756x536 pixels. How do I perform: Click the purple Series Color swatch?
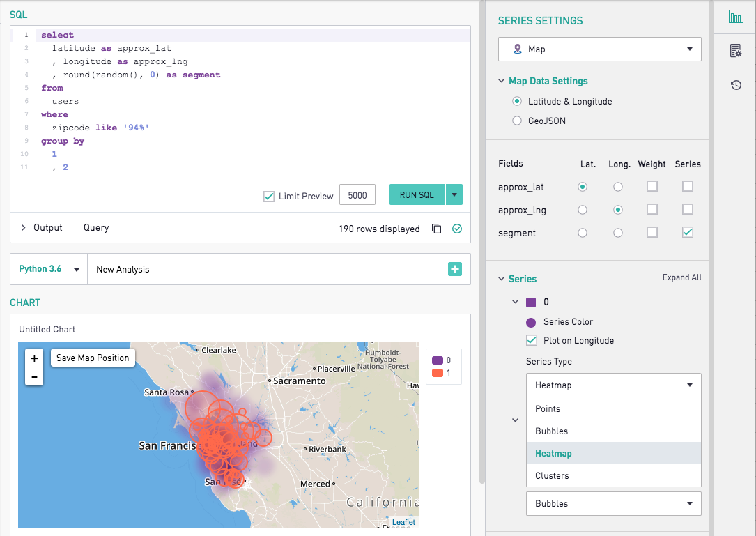532,321
